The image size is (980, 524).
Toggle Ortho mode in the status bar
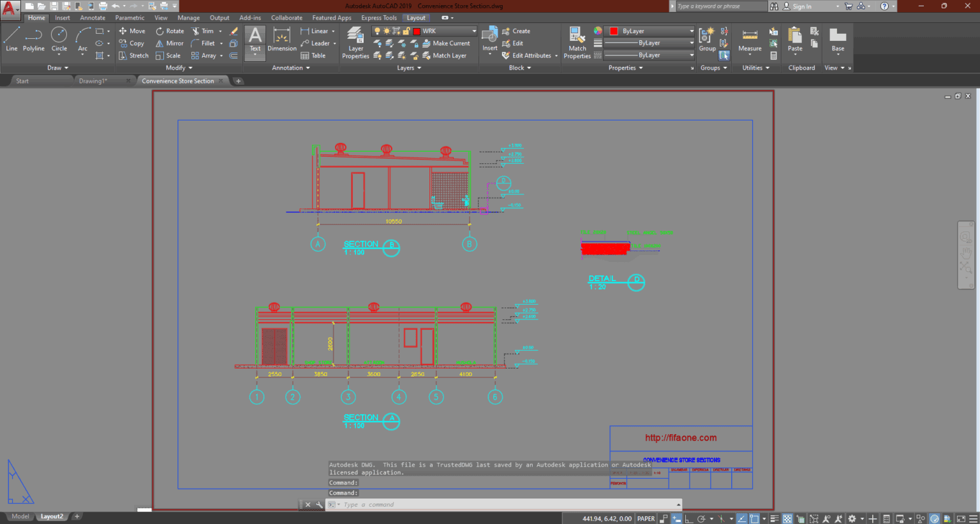coord(689,518)
